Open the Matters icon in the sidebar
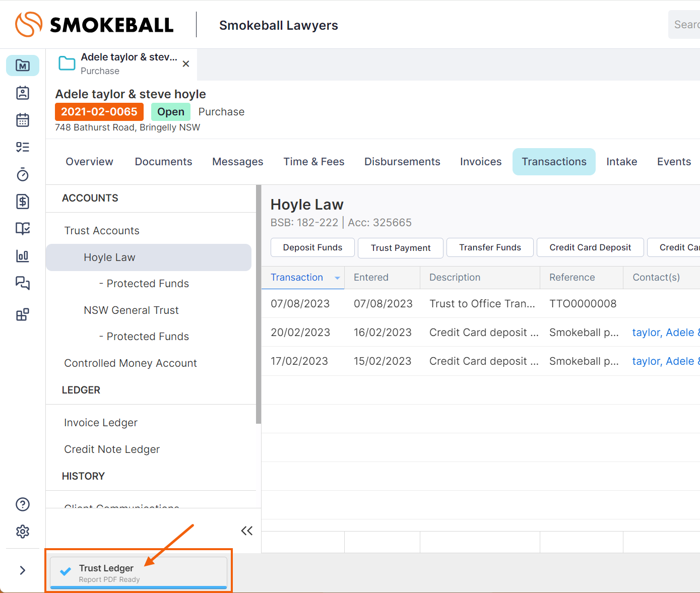Image resolution: width=700 pixels, height=593 pixels. click(23, 65)
